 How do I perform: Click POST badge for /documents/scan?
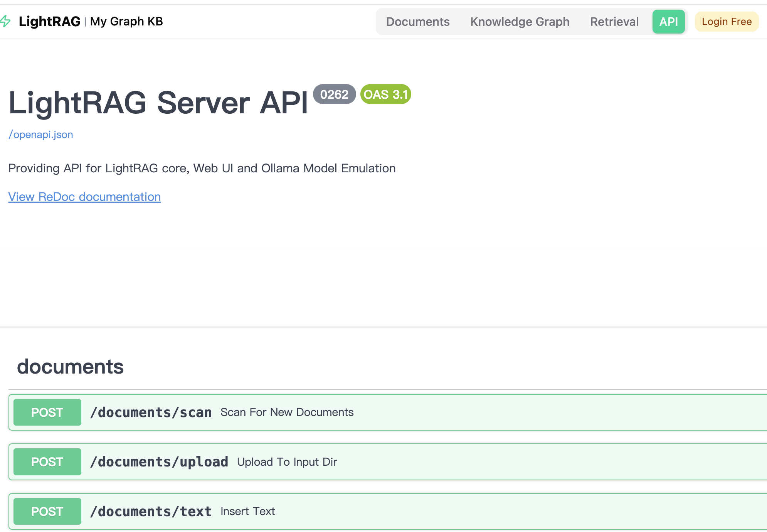[x=47, y=412]
